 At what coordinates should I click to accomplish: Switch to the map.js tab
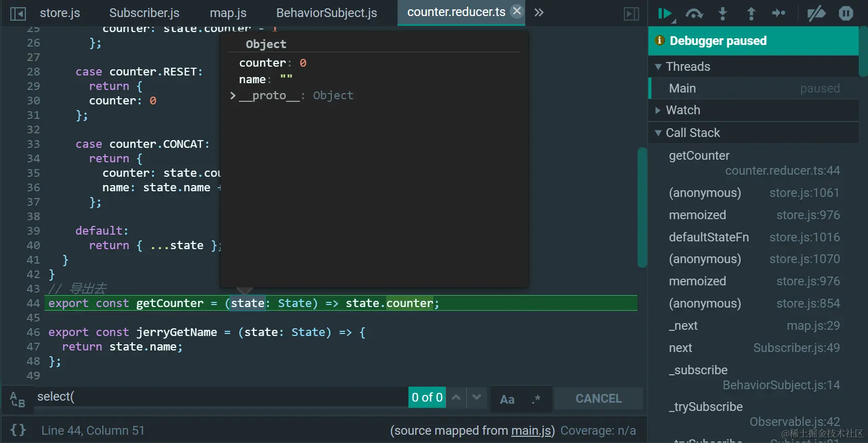click(x=228, y=13)
